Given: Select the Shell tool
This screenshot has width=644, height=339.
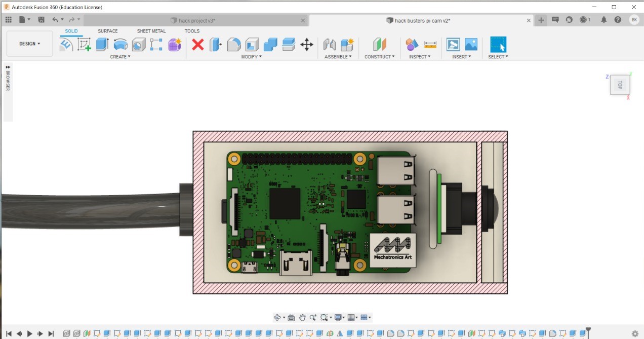Looking at the screenshot, I should coord(252,45).
